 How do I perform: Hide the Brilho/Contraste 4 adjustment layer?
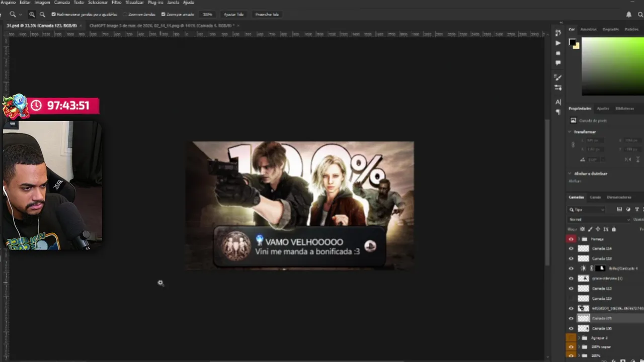571,268
